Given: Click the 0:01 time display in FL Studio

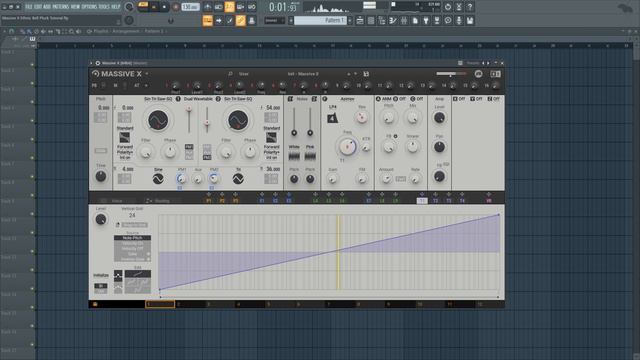Looking at the screenshot, I should click(x=283, y=7).
